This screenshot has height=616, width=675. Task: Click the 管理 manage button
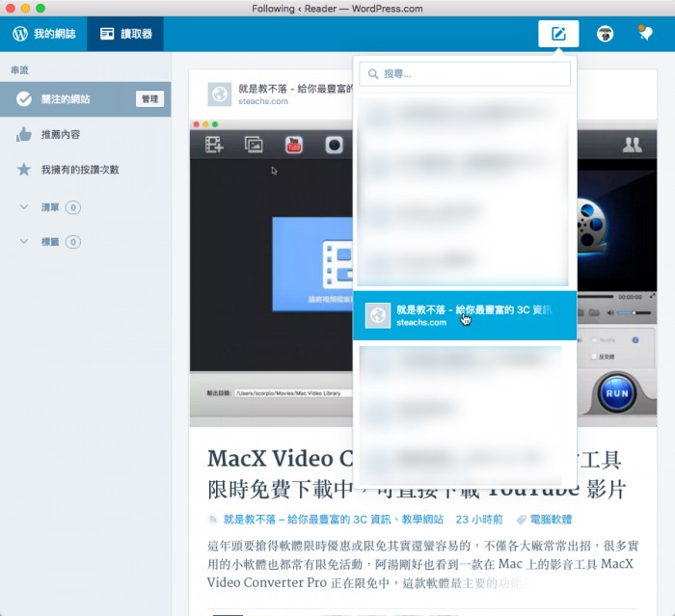[149, 99]
